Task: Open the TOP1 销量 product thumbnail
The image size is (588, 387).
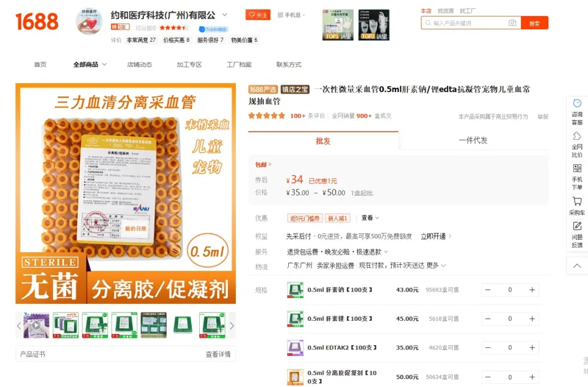Action: (x=338, y=25)
